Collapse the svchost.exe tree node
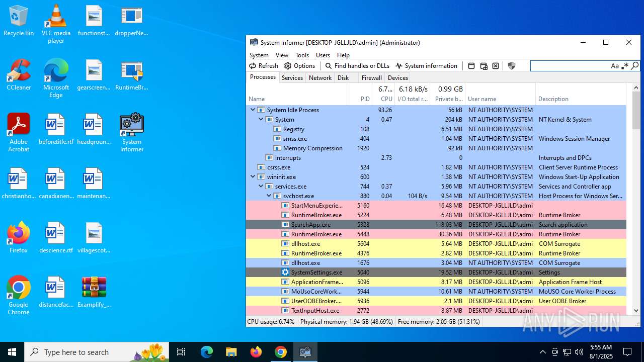Screen dimensions: 644x362 (x=269, y=196)
